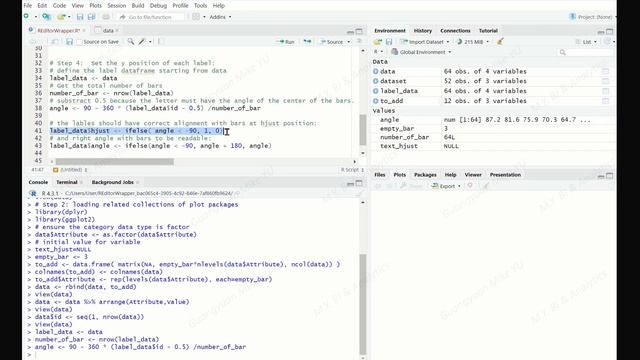Click the editor horizontal scrollbar thumb
Screen dimensions: 640x360
click(115, 162)
